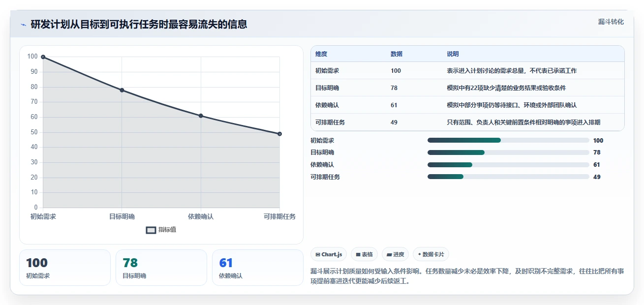
Task: Click the legend color box for 指标值
Action: coord(151,230)
